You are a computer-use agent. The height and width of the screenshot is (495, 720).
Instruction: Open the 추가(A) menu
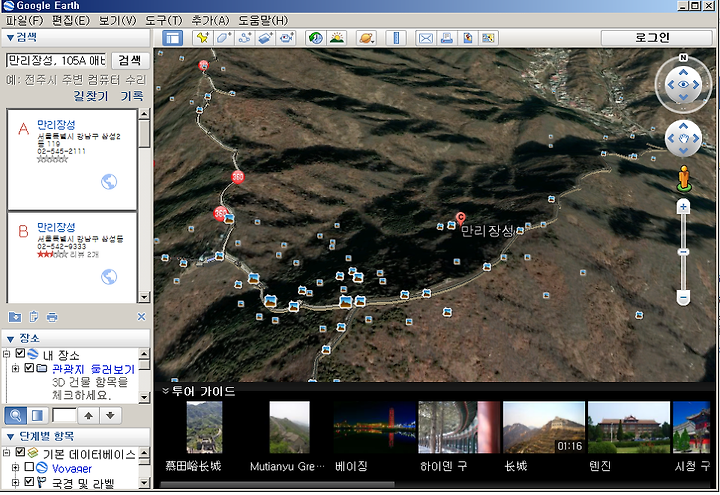click(210, 20)
